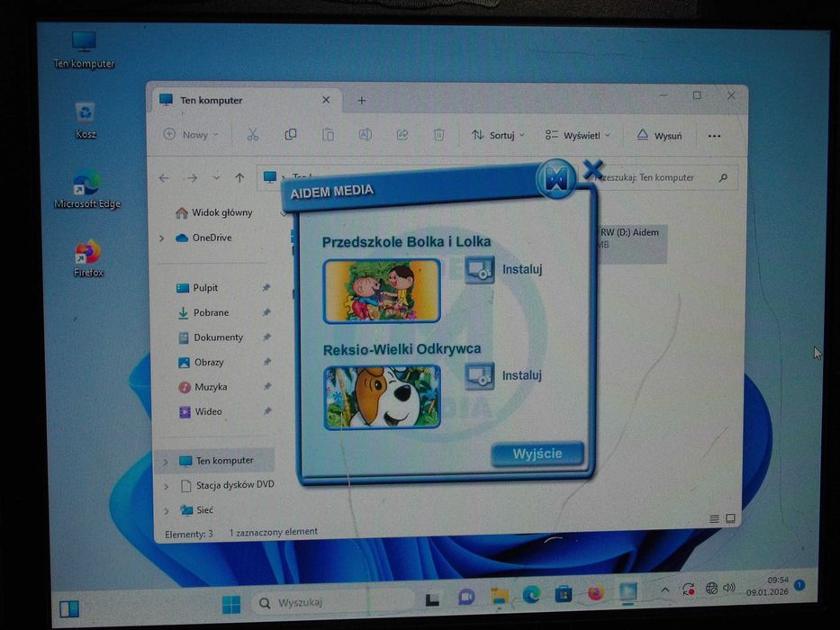Image resolution: width=840 pixels, height=630 pixels.
Task: Close the Ten komputer tab
Action: point(326,100)
